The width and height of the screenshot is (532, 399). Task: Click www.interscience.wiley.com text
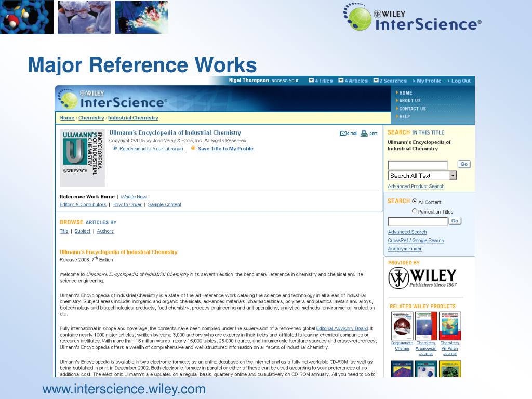coord(124,389)
